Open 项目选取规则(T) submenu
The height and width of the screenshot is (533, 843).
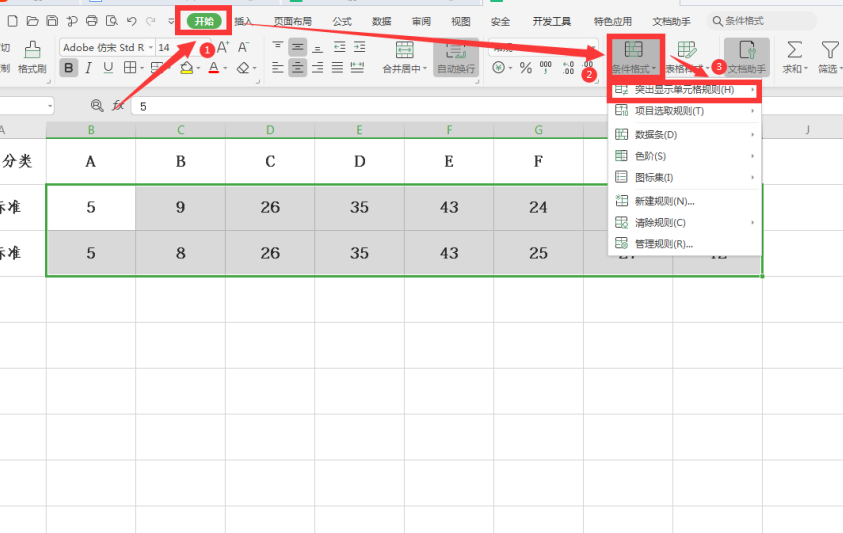coord(684,111)
